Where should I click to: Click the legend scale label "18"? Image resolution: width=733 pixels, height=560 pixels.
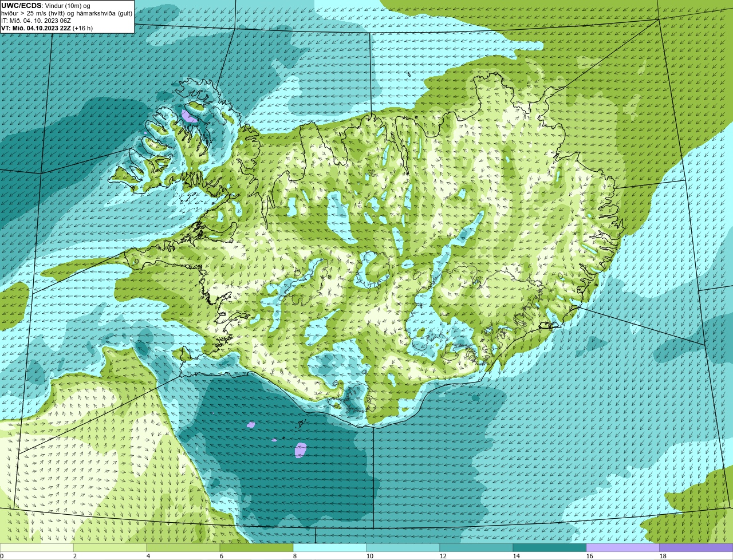click(663, 556)
